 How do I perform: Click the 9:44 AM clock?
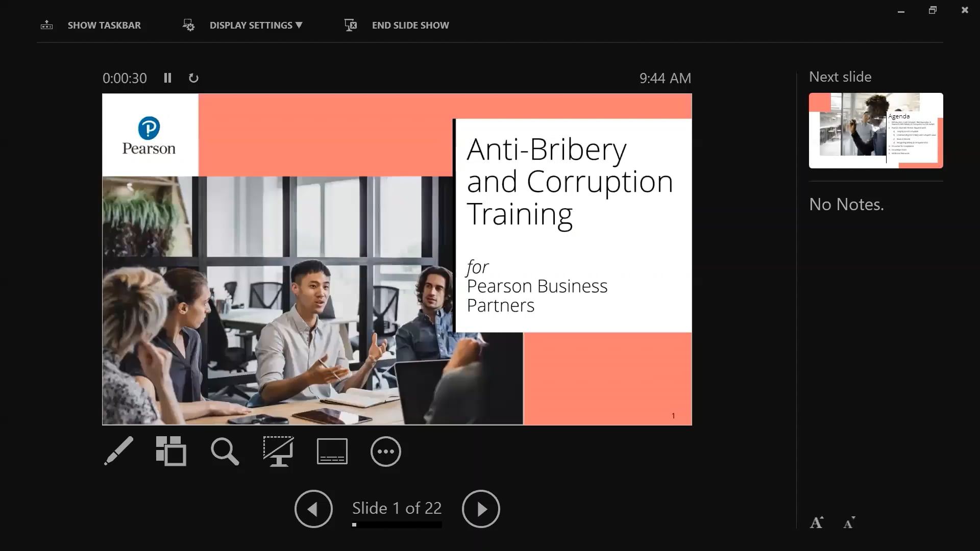(x=665, y=78)
